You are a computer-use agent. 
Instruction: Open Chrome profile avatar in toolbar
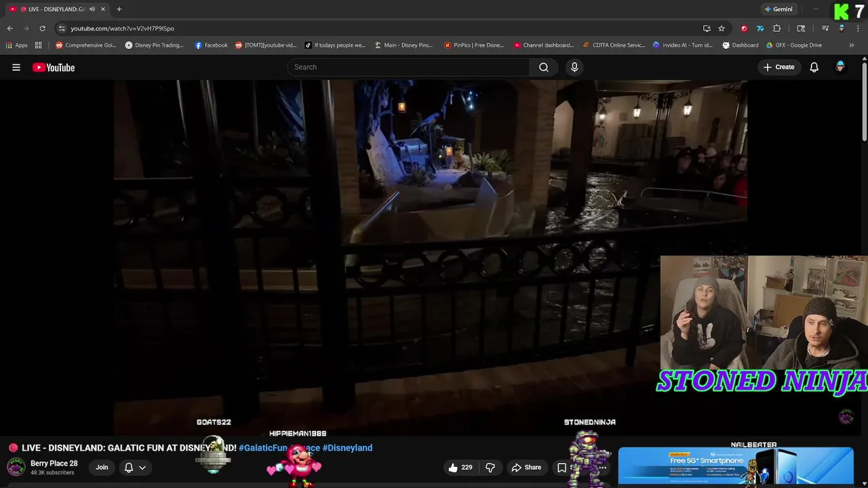[842, 28]
